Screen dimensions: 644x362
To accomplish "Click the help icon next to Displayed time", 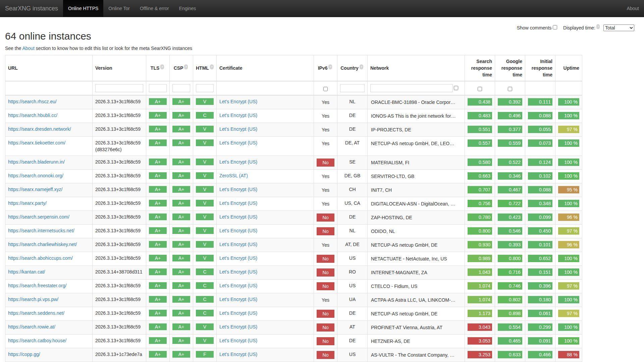I will [598, 27].
